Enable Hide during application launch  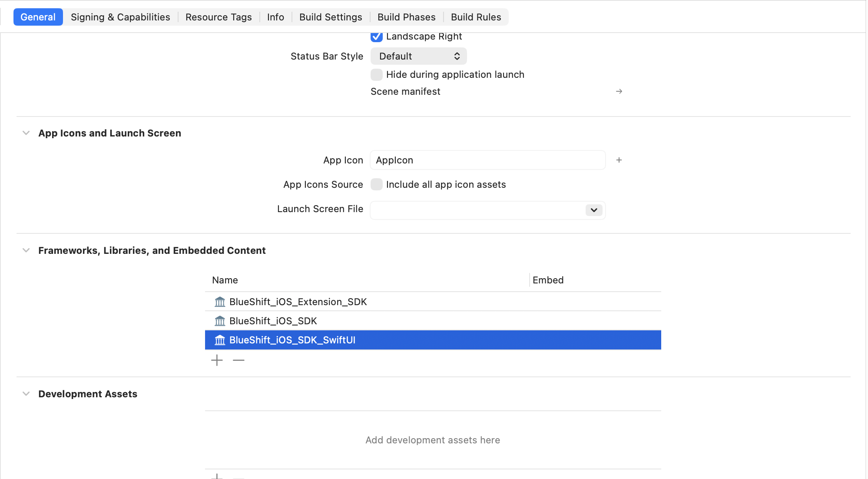coord(377,75)
